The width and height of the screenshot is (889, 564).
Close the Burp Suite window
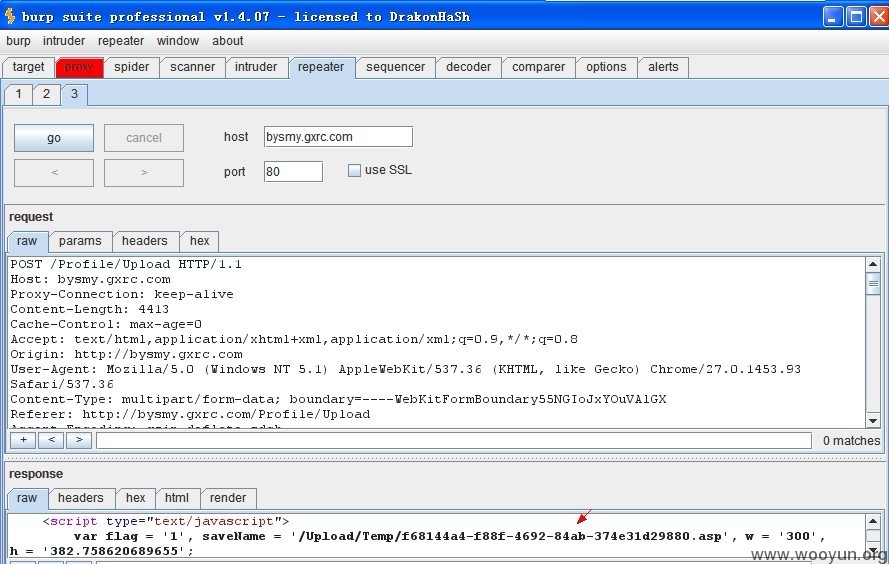(x=879, y=16)
